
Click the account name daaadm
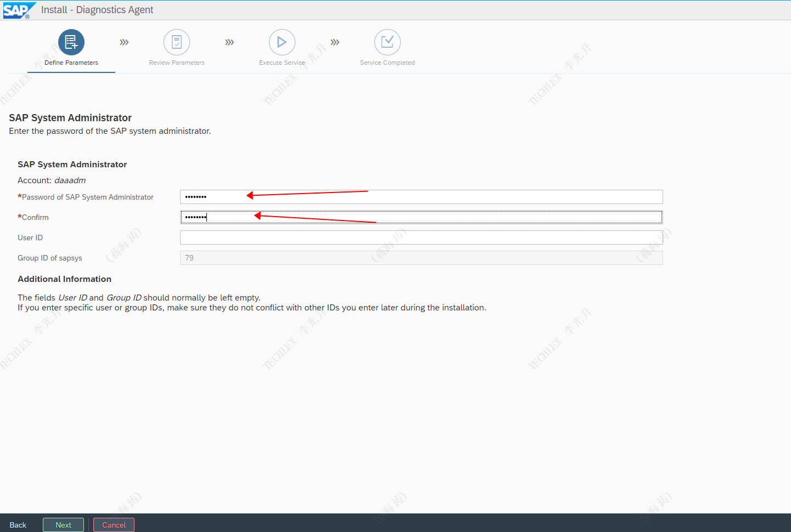[x=70, y=180]
